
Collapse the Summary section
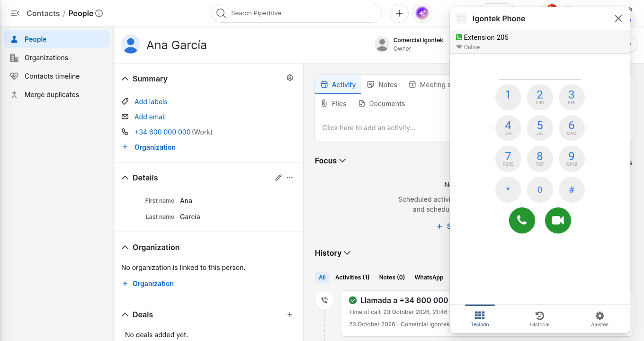[125, 79]
